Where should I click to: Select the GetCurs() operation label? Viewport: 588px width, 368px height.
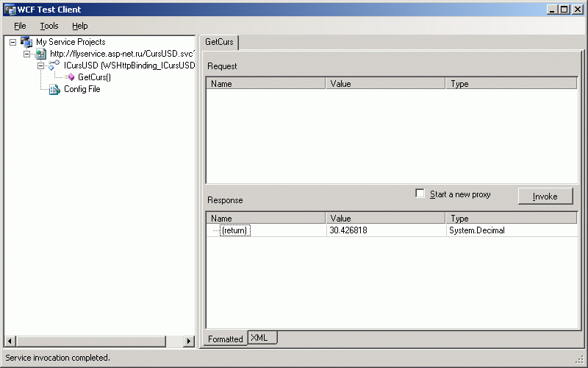point(95,77)
